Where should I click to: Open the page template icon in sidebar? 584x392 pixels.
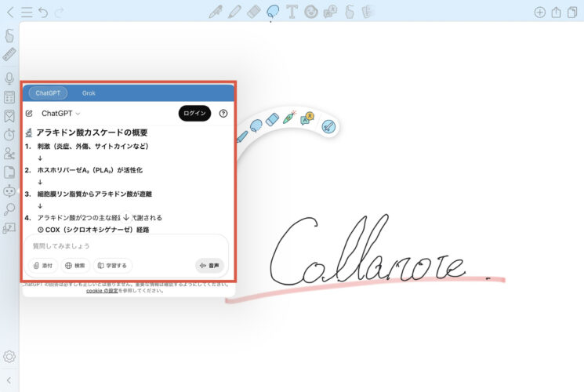click(x=9, y=172)
